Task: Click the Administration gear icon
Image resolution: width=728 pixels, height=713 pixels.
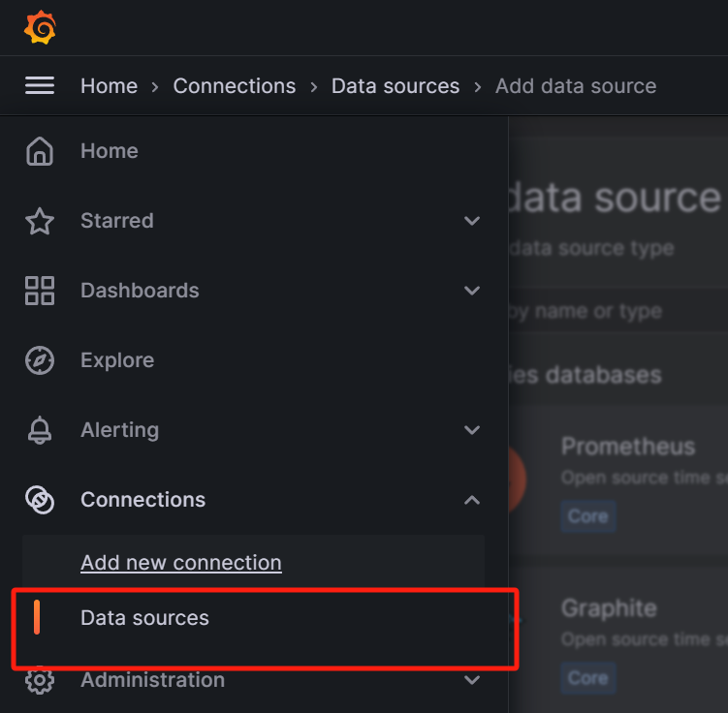Action: click(x=40, y=680)
